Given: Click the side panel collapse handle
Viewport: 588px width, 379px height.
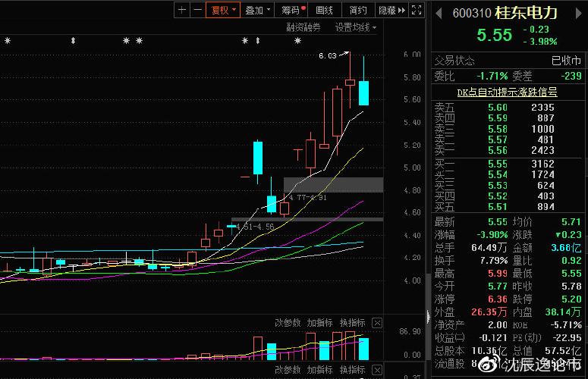Looking at the screenshot, I should click(x=428, y=317).
